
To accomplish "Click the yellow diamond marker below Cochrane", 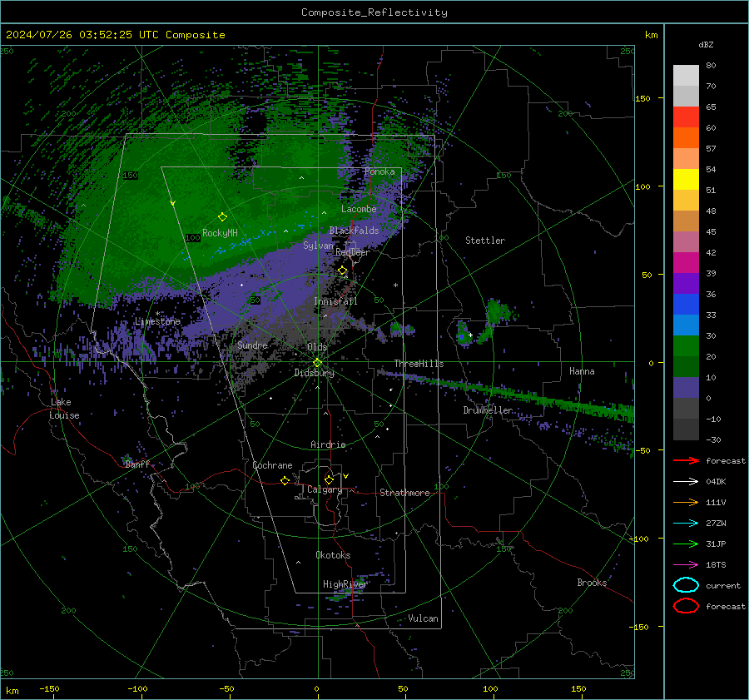I will tap(285, 480).
